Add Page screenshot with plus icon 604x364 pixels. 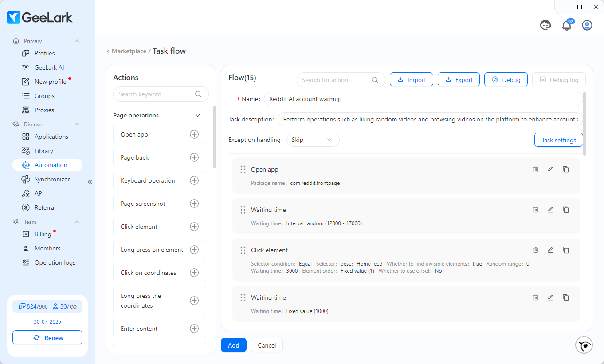(x=194, y=204)
